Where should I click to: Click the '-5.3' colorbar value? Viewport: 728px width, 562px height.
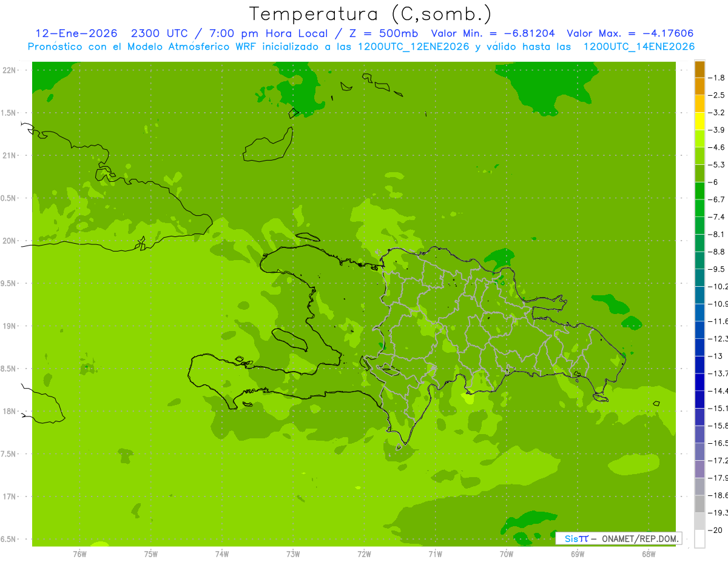717,165
